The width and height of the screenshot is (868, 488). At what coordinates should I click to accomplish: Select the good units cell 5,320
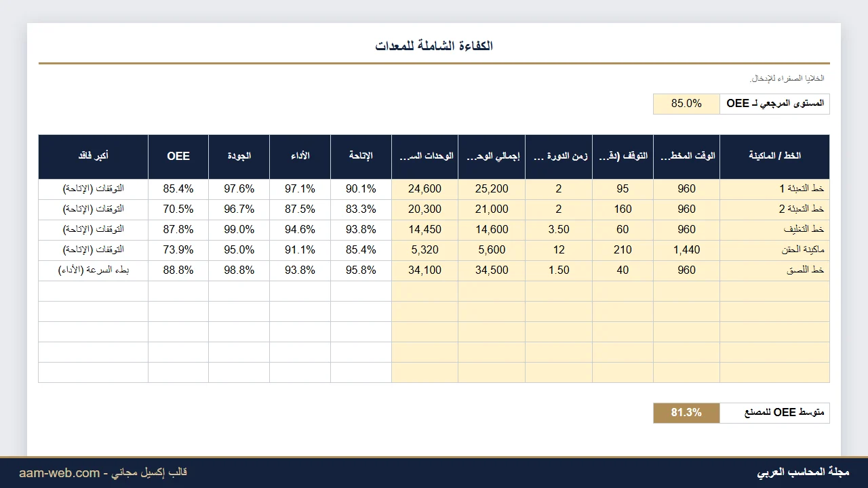click(425, 250)
